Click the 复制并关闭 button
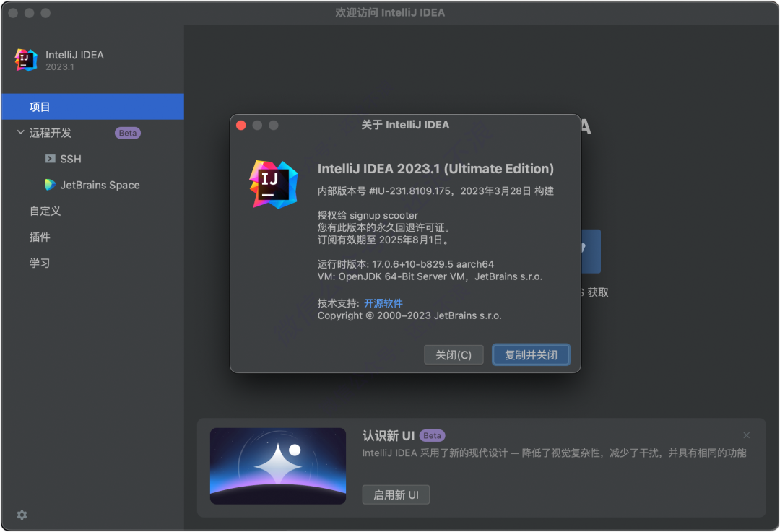 point(531,355)
